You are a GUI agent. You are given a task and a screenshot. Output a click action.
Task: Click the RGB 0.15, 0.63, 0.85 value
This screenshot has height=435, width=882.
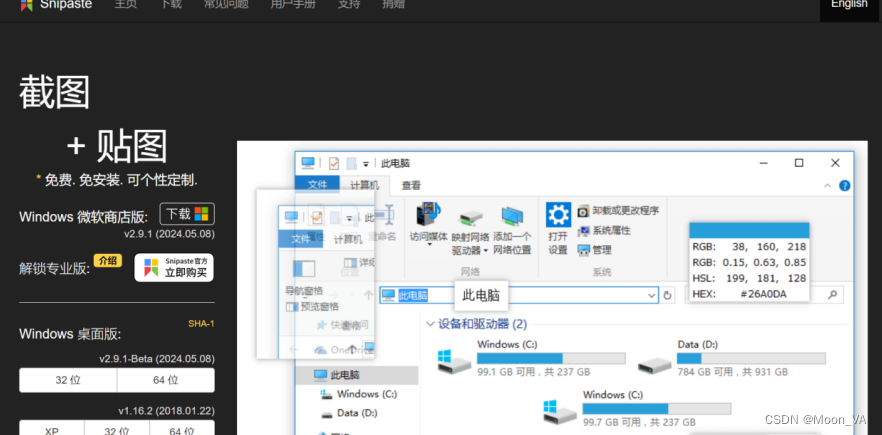(x=749, y=262)
